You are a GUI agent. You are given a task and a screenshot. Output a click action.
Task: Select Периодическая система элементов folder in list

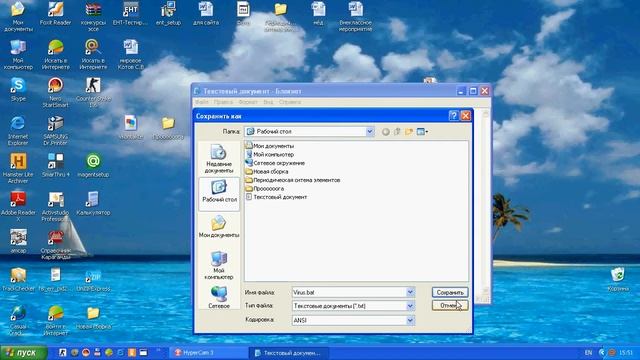(293, 180)
